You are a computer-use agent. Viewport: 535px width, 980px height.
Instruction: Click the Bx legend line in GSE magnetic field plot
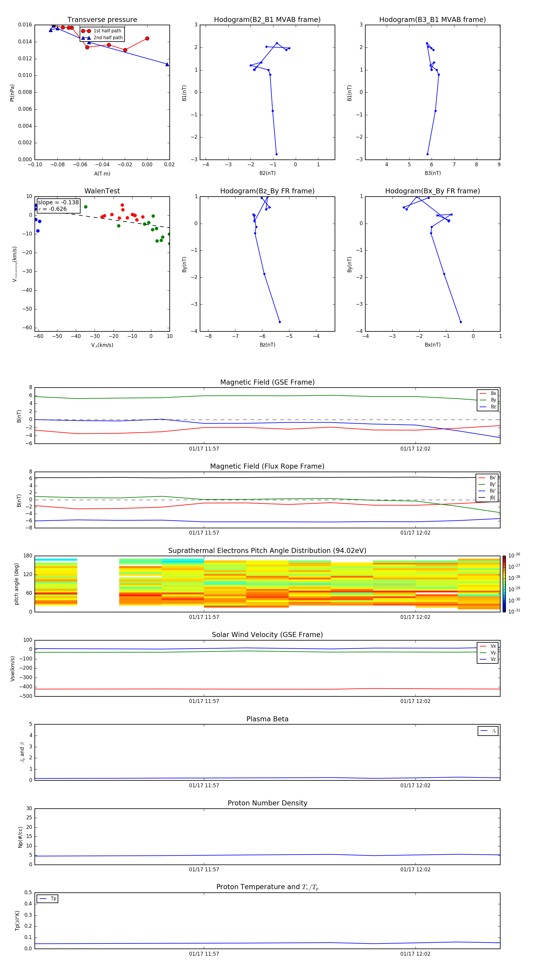click(x=483, y=393)
